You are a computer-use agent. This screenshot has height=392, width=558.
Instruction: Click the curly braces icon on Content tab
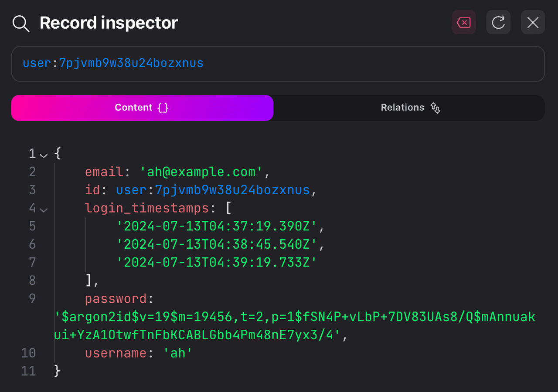(x=163, y=108)
